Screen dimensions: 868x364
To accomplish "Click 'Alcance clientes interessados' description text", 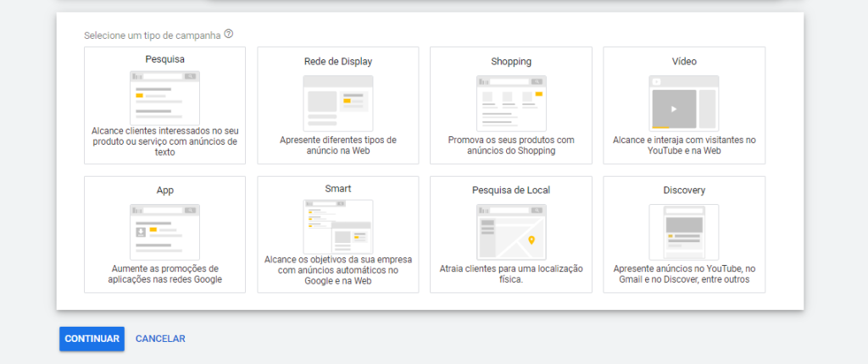I will (x=165, y=141).
